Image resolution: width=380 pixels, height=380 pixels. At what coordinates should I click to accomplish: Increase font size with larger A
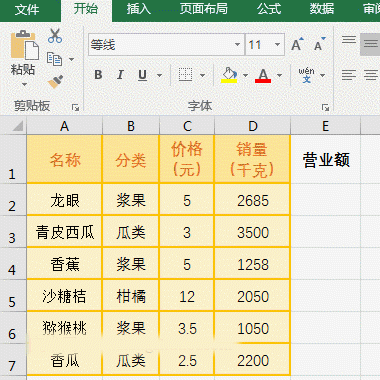point(297,44)
